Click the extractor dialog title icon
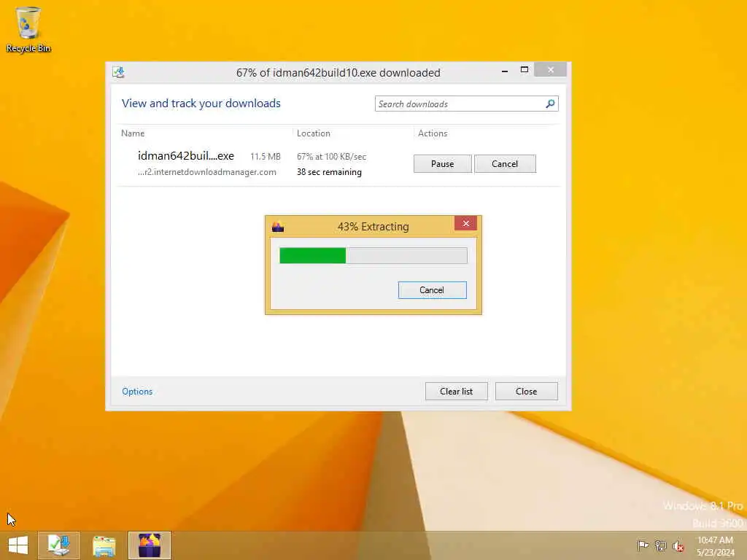Screen dimensions: 747x560 tap(278, 227)
